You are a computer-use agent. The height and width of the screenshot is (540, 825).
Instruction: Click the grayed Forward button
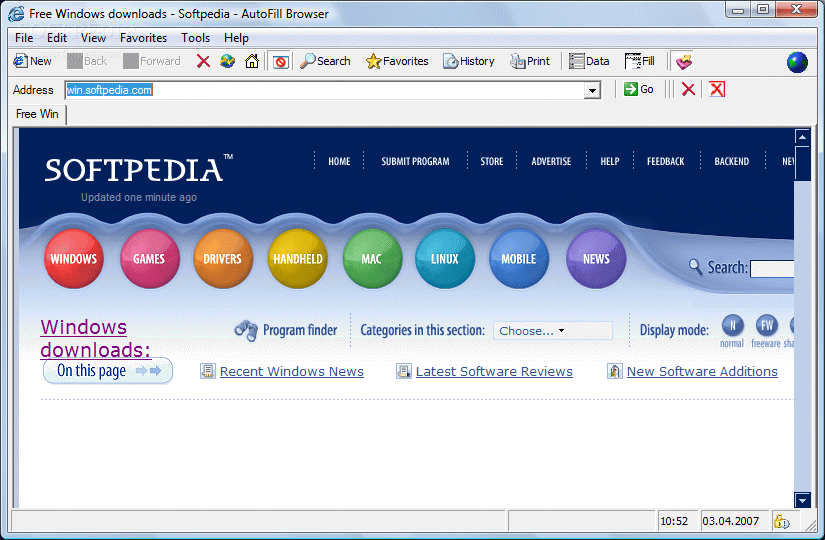pyautogui.click(x=152, y=61)
